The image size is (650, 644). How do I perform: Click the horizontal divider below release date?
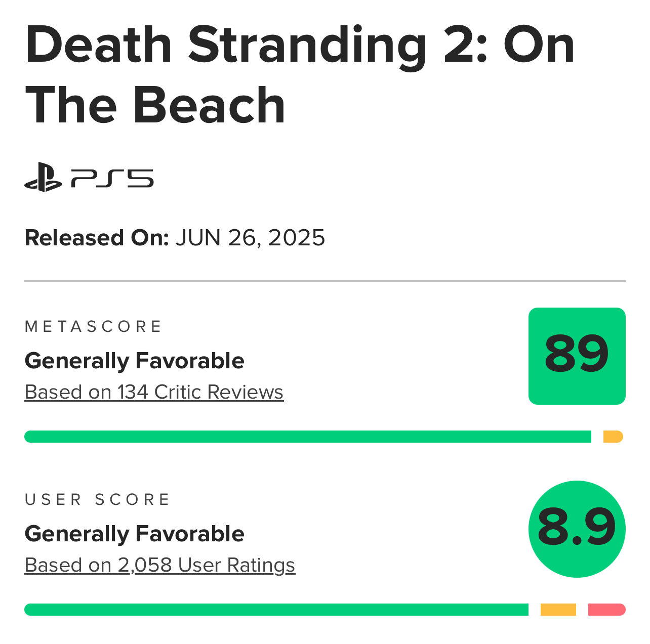(x=325, y=281)
